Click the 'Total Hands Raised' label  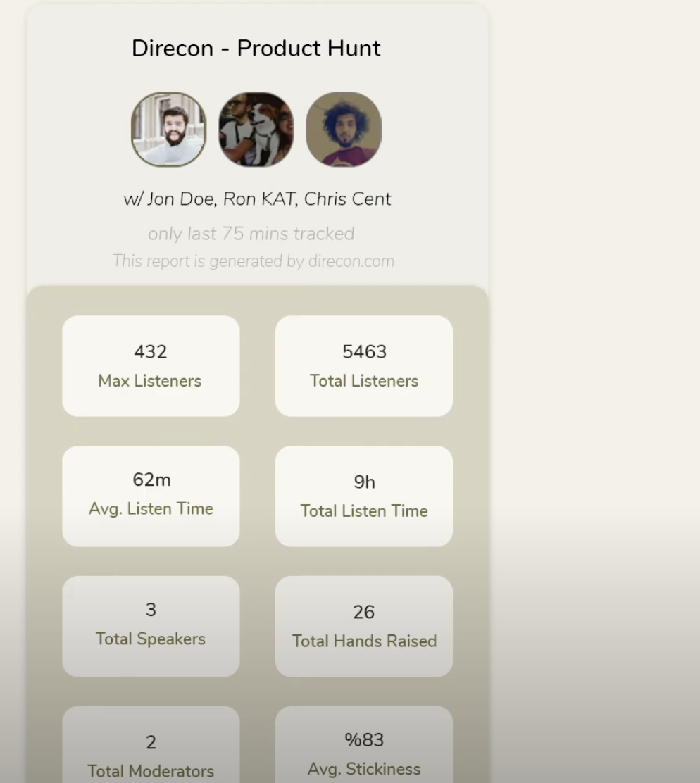point(365,641)
